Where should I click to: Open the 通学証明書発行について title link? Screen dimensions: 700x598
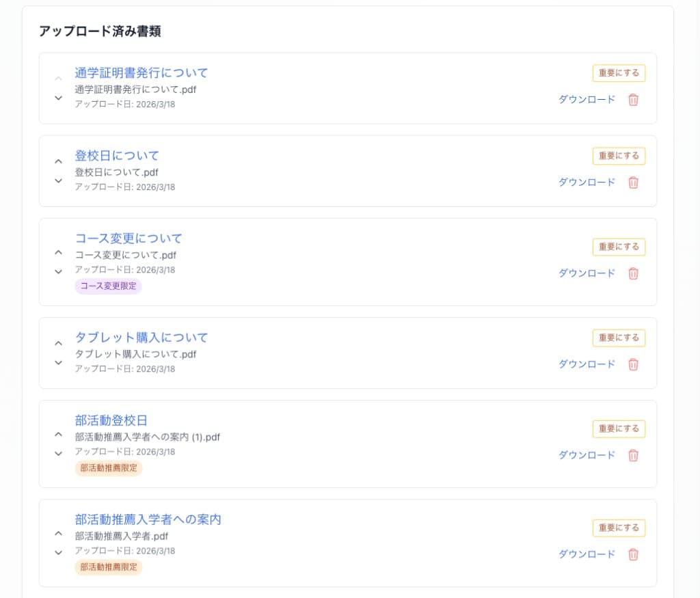(141, 72)
